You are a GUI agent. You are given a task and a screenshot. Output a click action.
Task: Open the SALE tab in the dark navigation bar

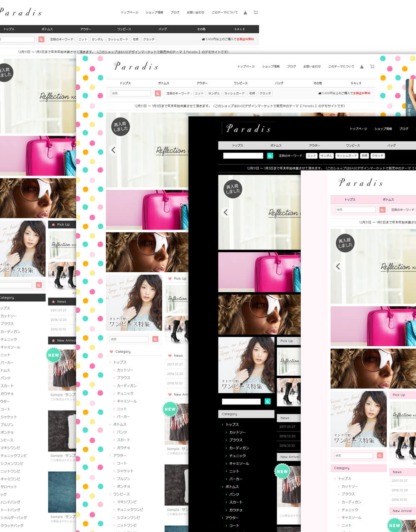[x=240, y=29]
